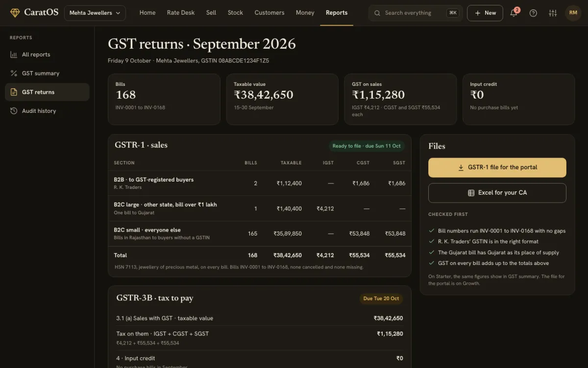The width and height of the screenshot is (588, 368).
Task: Open the GST on sales ₹1,15,280 card
Action: coord(400,99)
